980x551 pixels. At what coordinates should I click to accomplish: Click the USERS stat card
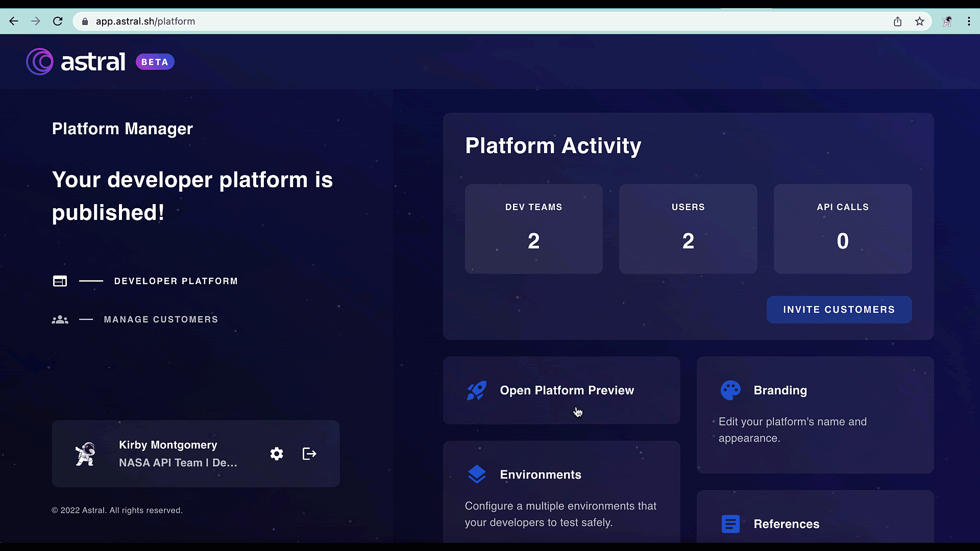tap(688, 229)
